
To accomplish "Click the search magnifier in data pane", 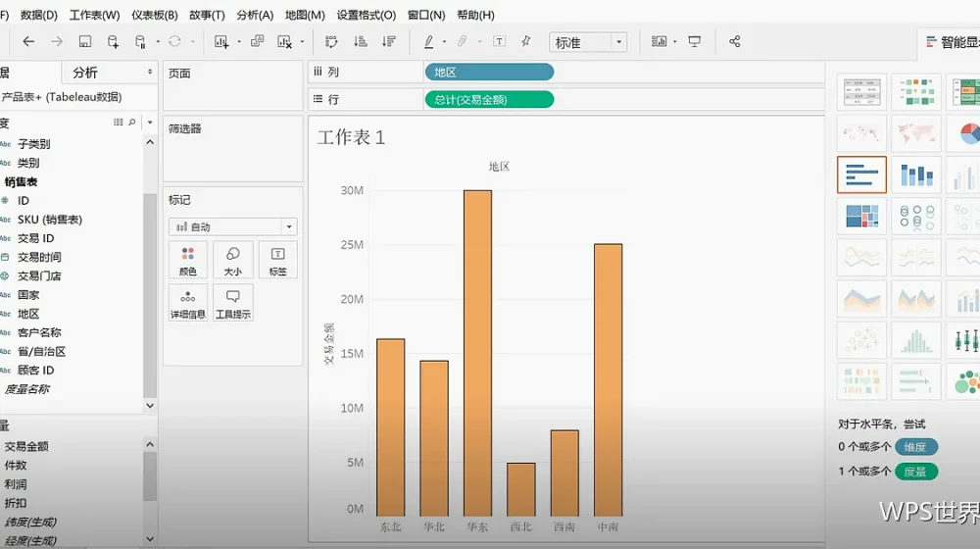I will click(132, 122).
